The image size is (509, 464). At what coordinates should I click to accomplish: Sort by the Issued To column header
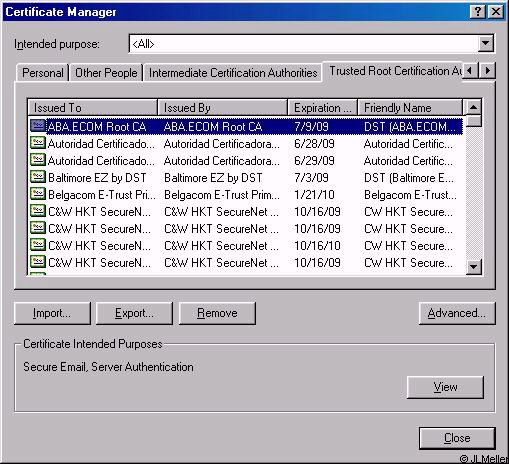coord(92,108)
